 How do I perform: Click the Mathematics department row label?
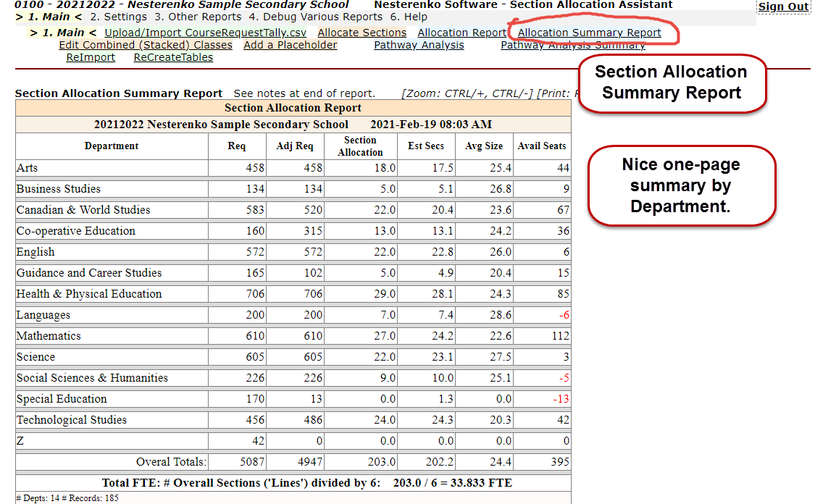pyautogui.click(x=49, y=336)
